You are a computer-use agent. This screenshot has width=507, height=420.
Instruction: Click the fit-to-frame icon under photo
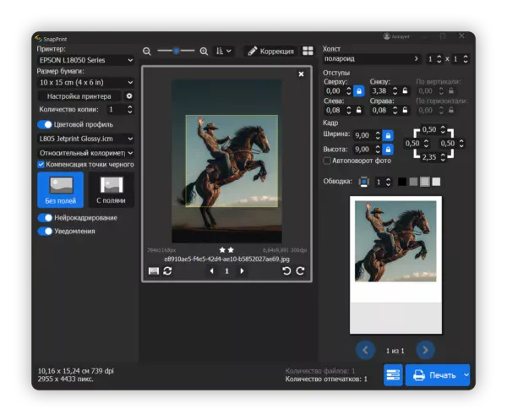tap(154, 271)
